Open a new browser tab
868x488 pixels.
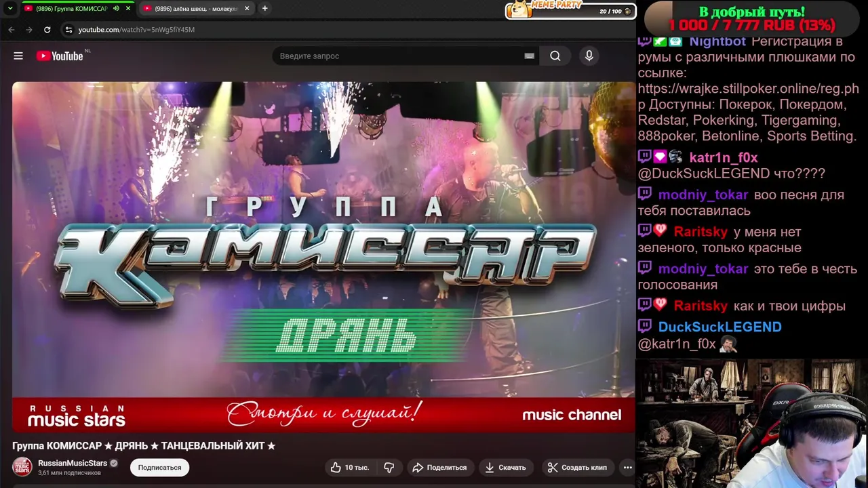(264, 8)
